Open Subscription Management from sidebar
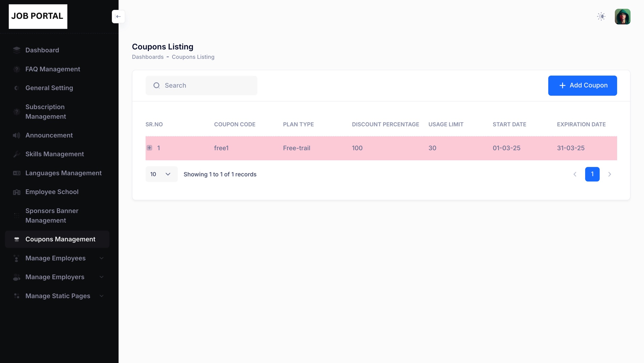The width and height of the screenshot is (644, 363). [46, 112]
